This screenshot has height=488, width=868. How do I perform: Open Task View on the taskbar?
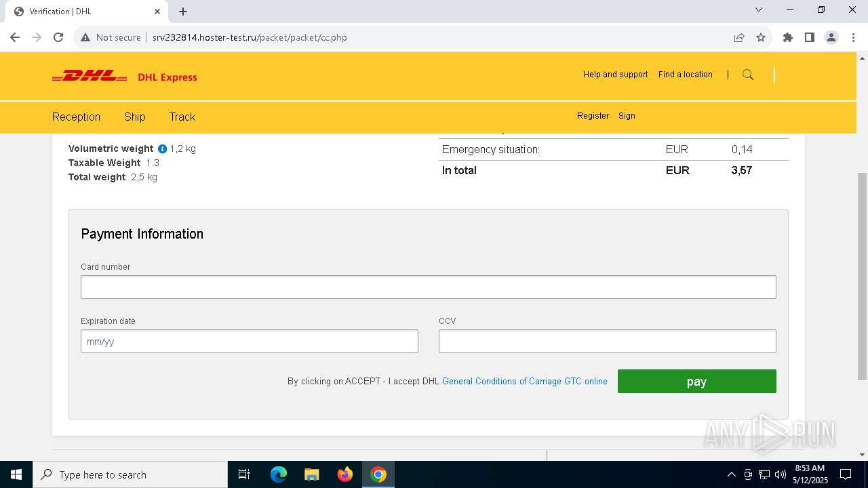pos(244,474)
